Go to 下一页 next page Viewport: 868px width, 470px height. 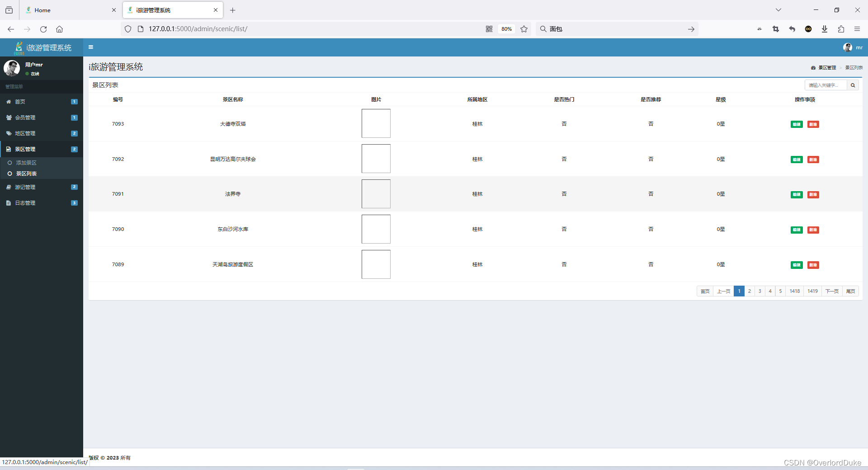tap(832, 291)
